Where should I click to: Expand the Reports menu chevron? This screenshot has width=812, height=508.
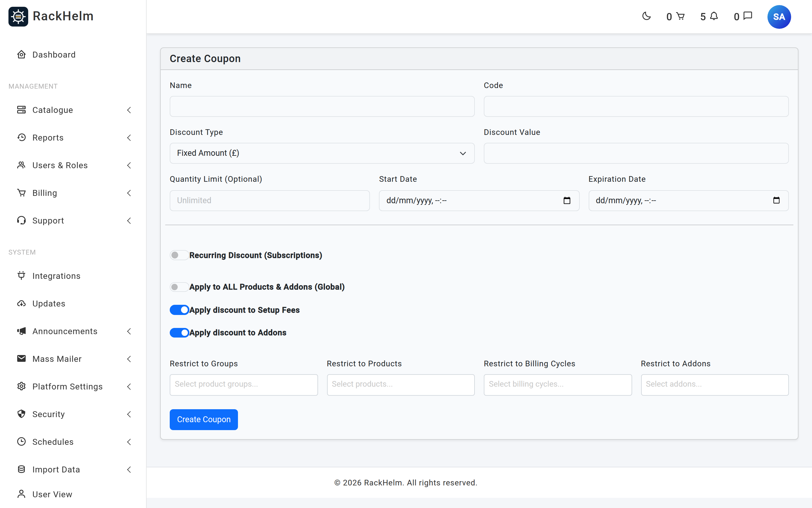point(129,137)
